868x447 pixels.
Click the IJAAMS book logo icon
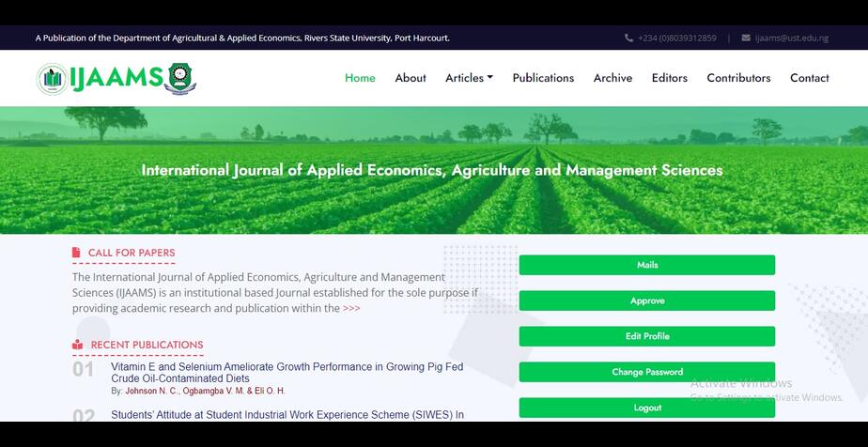point(52,79)
